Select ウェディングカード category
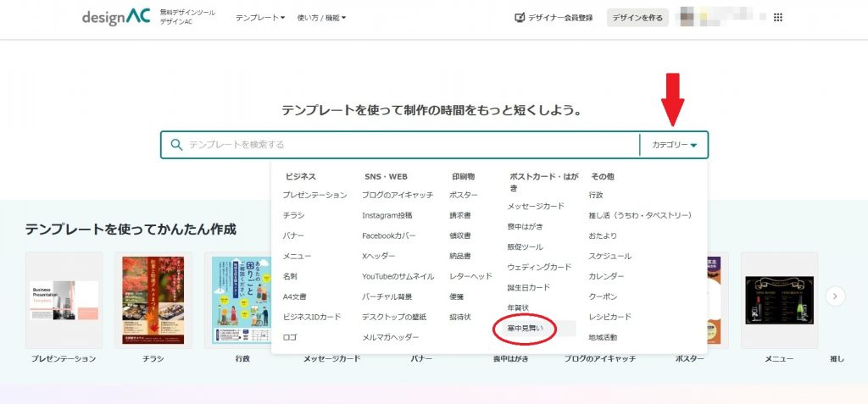Viewport: 868px width, 404px height. click(x=539, y=268)
